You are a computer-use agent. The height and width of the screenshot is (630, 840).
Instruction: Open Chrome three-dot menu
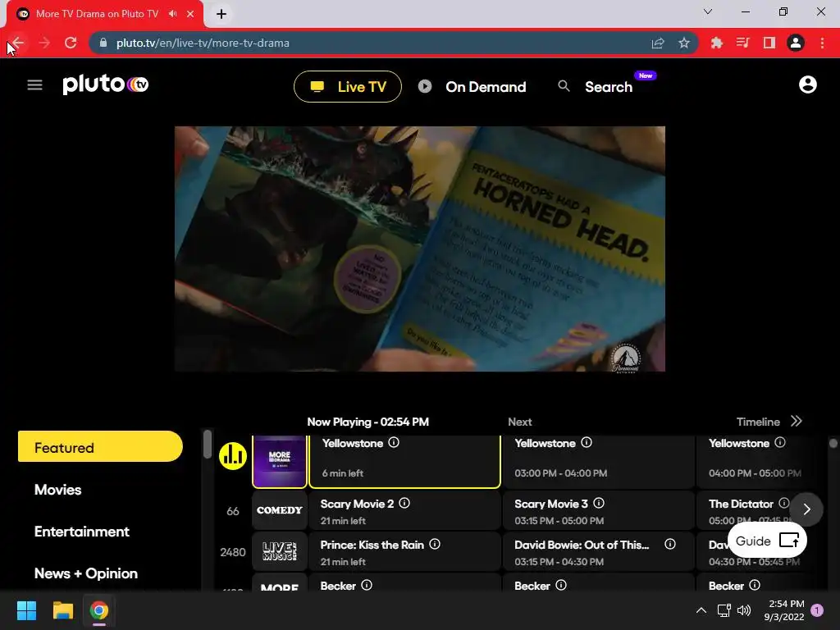pos(822,43)
